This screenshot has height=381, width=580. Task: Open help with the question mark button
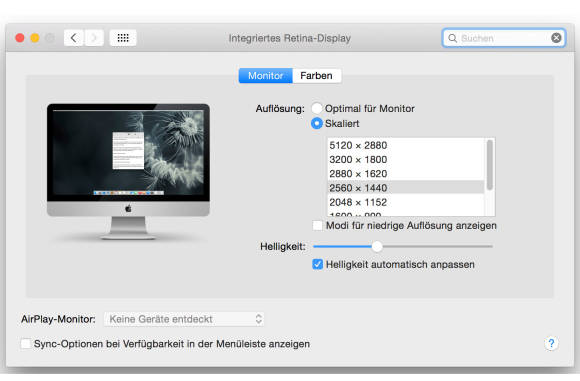point(551,344)
